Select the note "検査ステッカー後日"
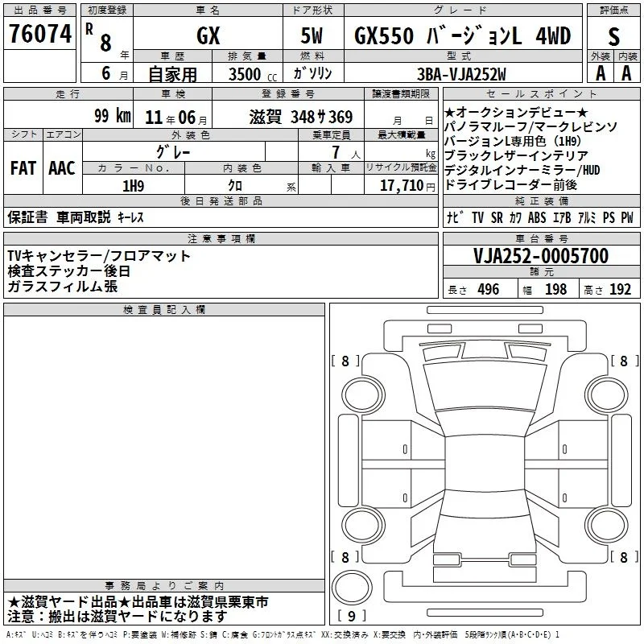The height and width of the screenshot is (644, 644). (69, 271)
